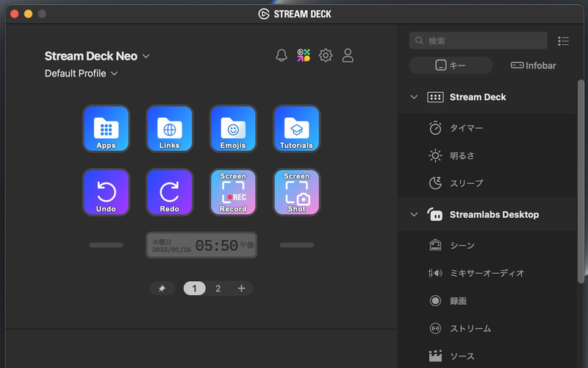Image resolution: width=588 pixels, height=368 pixels.
Task: Click the Links folder key
Action: point(169,129)
